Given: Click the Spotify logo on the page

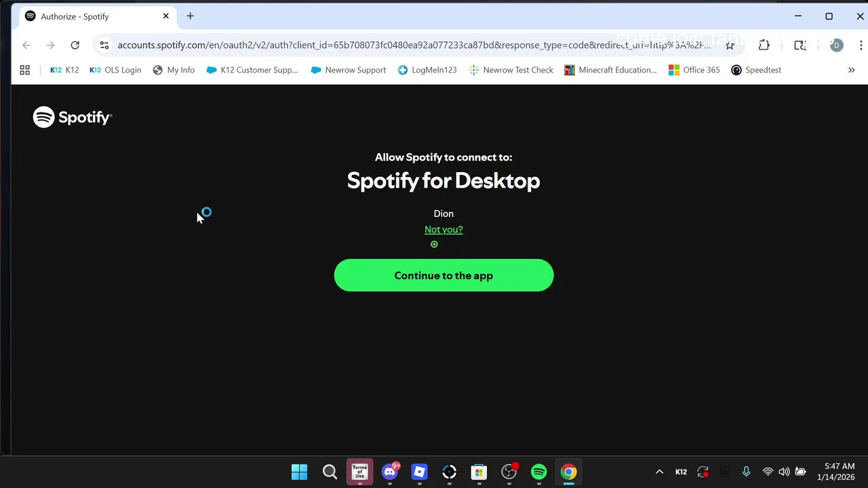Looking at the screenshot, I should click(73, 117).
